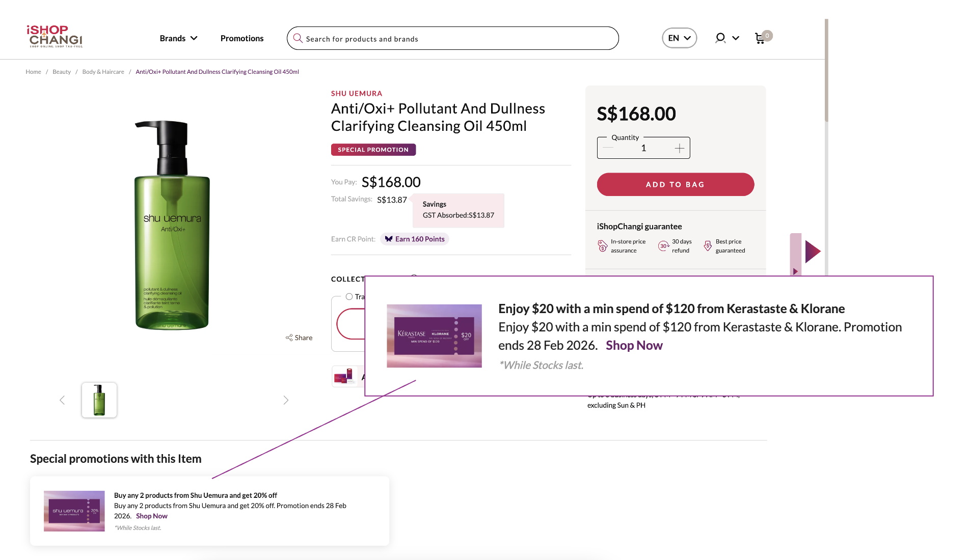
Task: Click the iShopChangi logo
Action: [x=55, y=37]
